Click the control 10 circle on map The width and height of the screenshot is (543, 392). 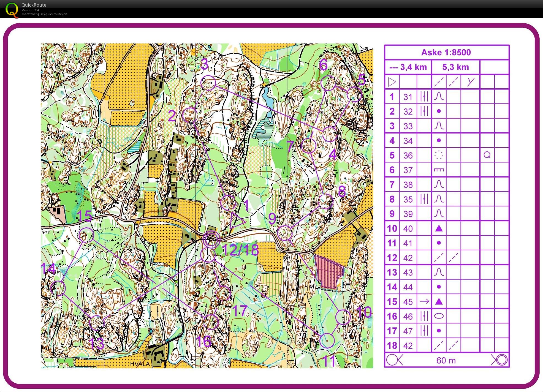coord(343,317)
